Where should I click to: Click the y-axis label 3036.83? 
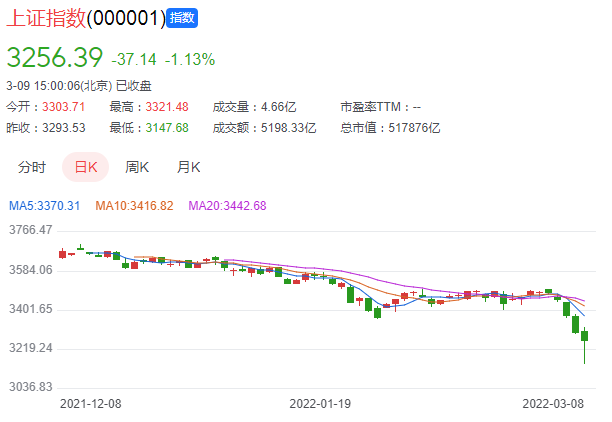pos(30,387)
